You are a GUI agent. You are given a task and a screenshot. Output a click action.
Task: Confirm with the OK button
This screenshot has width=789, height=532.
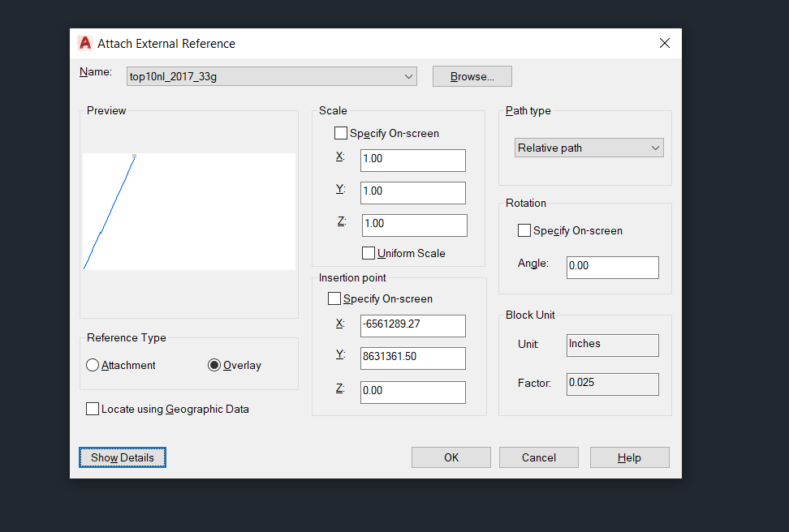pos(451,457)
